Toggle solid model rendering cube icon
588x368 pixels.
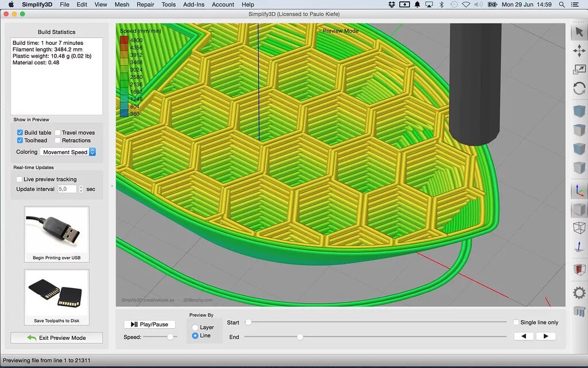pos(579,209)
